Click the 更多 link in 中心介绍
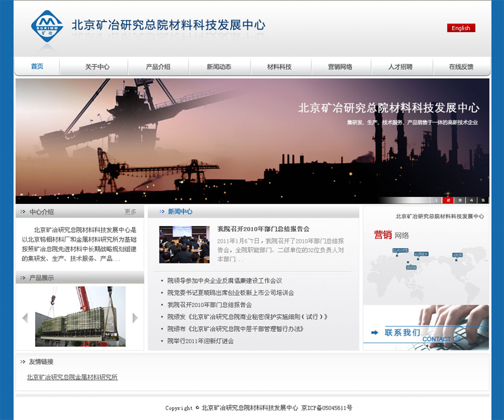 [x=130, y=212]
